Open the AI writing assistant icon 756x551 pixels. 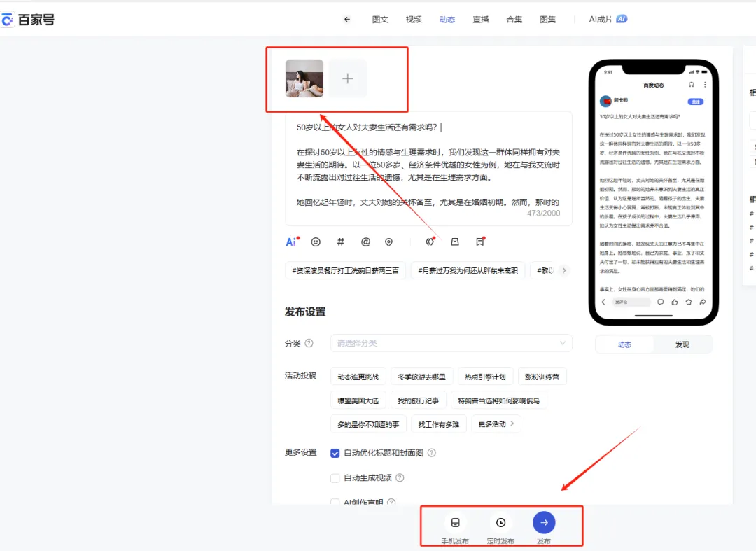point(292,242)
